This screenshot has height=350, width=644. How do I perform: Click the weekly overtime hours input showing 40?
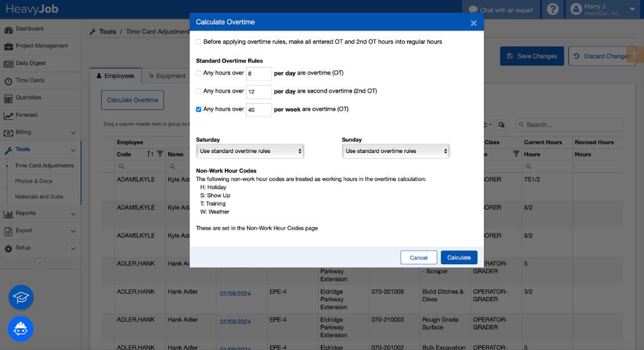pos(259,110)
